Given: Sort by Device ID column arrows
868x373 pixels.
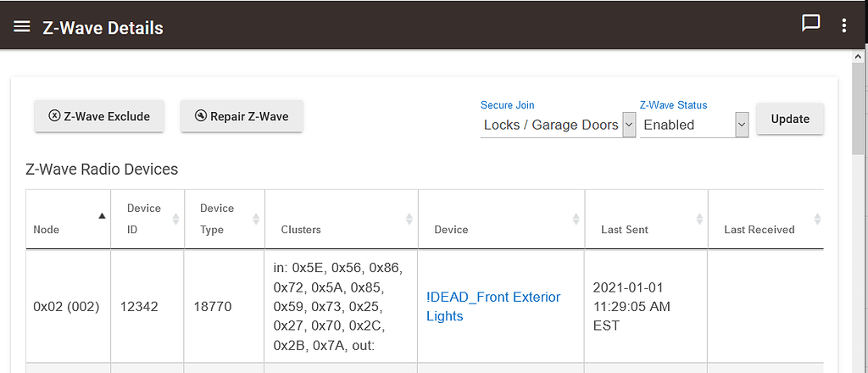Looking at the screenshot, I should click(x=175, y=219).
